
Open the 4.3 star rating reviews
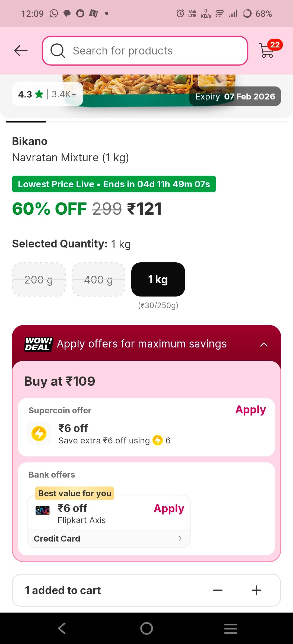(47, 94)
